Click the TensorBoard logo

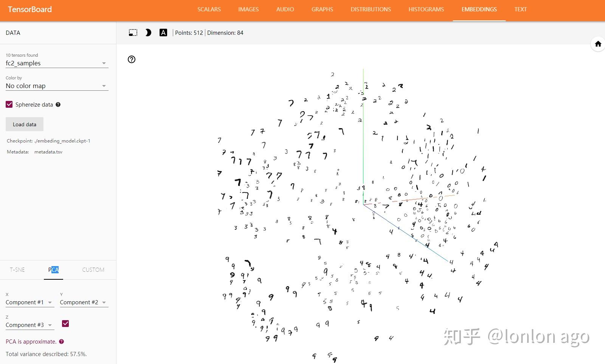point(29,9)
